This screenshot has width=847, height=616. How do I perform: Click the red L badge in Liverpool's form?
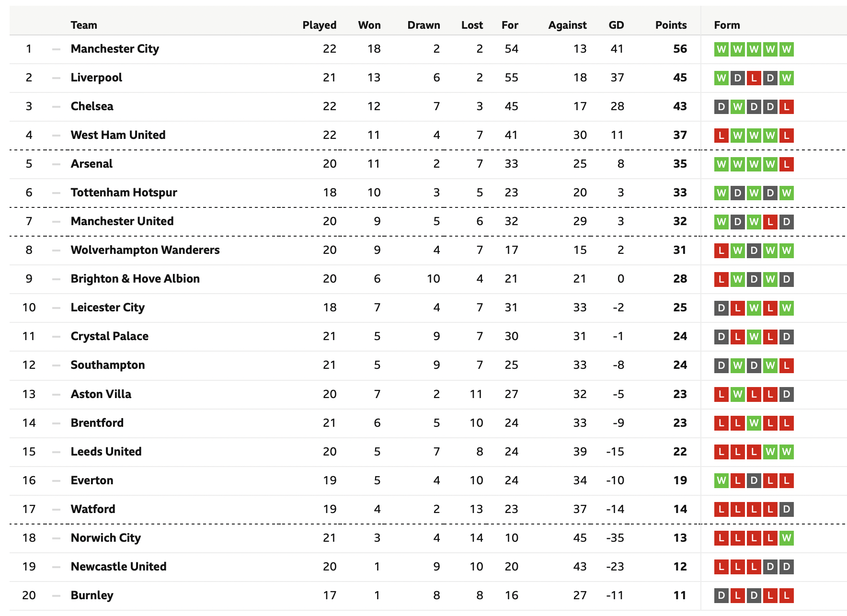[754, 78]
